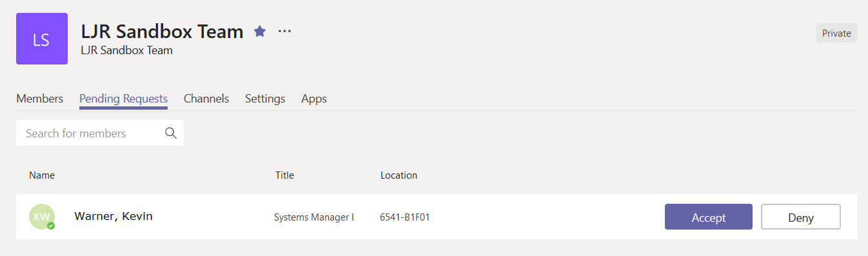Image resolution: width=868 pixels, height=256 pixels.
Task: Deny Kevin Warner's join request
Action: (801, 217)
